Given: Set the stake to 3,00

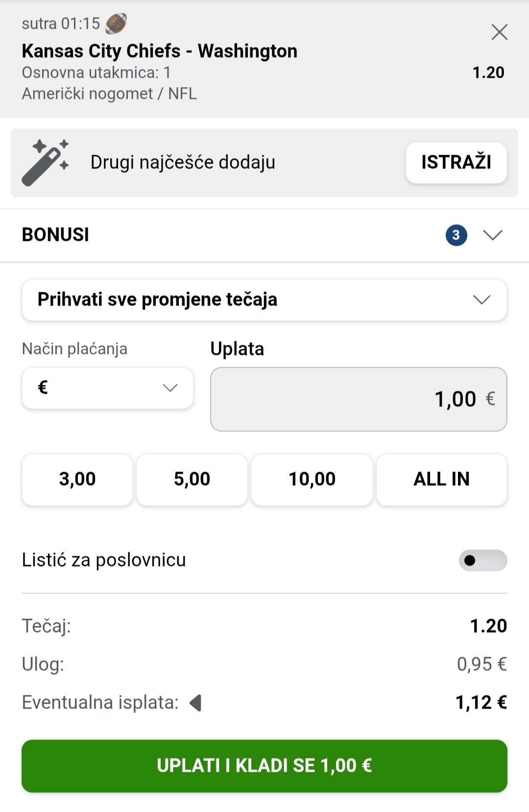Looking at the screenshot, I should point(77,479).
